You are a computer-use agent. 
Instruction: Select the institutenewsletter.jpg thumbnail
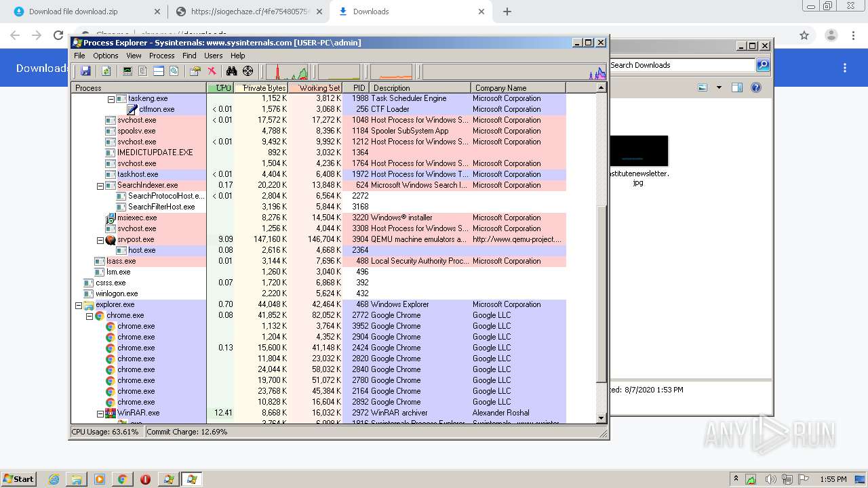point(639,150)
